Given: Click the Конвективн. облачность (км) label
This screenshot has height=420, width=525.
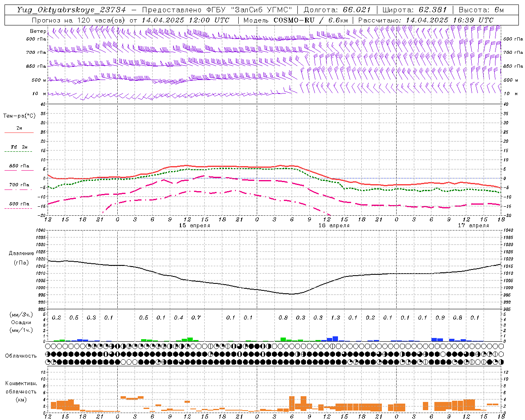Looking at the screenshot, I should (21, 391).
